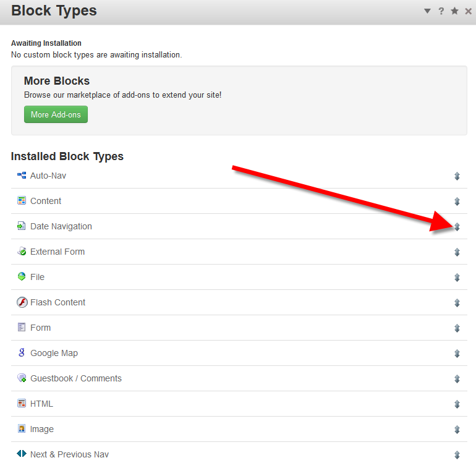Screen dimensions: 476x463
Task: Add page to favorites with star icon
Action: coord(455,11)
